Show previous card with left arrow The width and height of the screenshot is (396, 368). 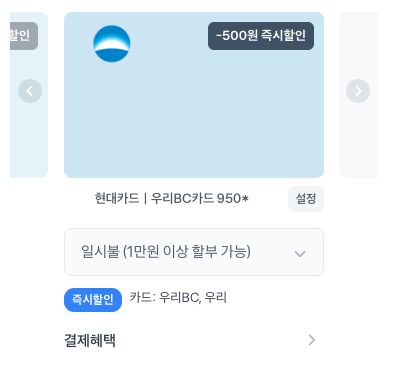coord(30,91)
